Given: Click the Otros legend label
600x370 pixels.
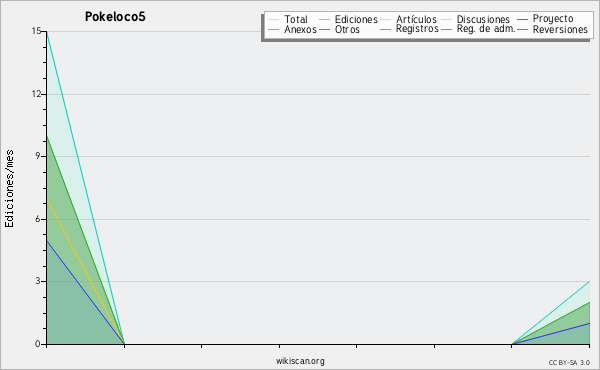Looking at the screenshot, I should point(347,29).
